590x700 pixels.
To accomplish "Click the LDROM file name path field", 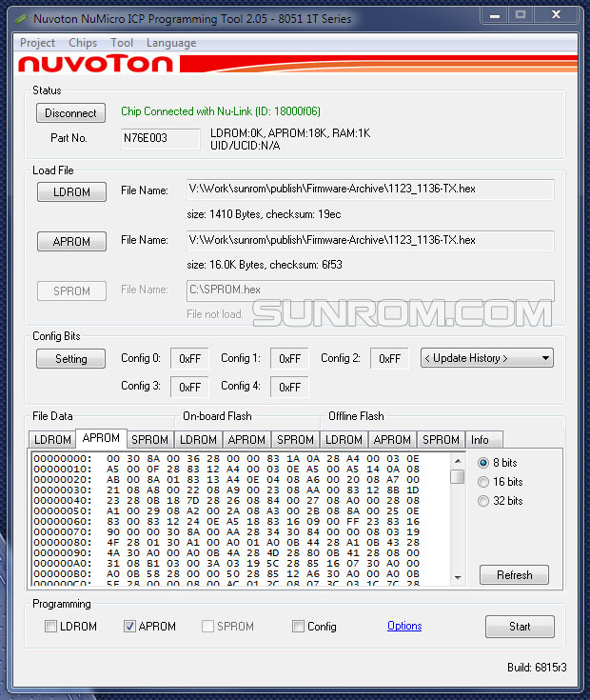I will pyautogui.click(x=370, y=190).
